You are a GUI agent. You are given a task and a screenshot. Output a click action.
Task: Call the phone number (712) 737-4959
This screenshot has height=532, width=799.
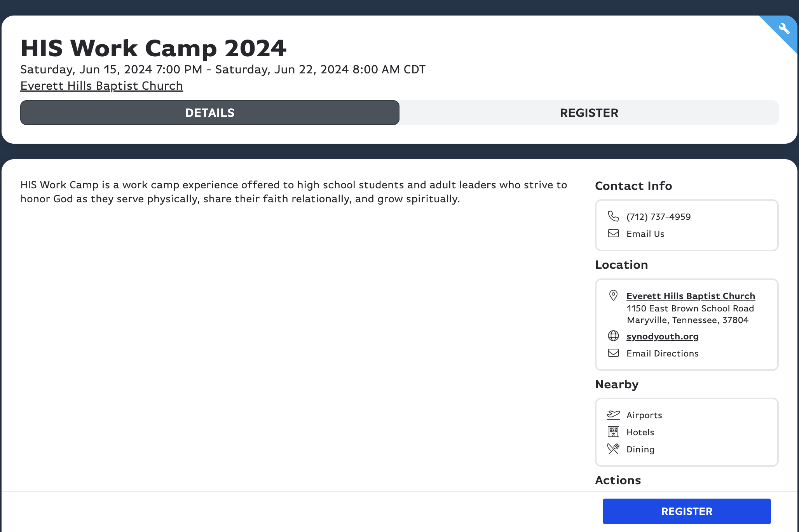[658, 217]
